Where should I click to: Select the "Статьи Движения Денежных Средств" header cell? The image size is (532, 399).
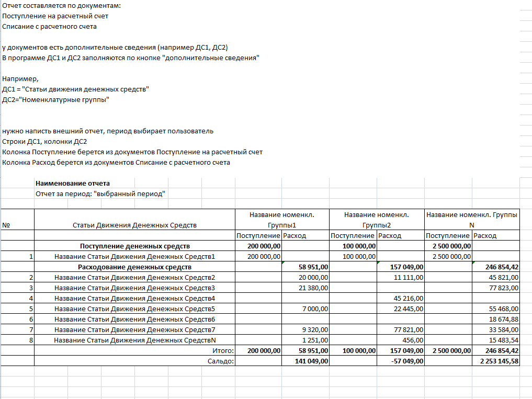134,225
